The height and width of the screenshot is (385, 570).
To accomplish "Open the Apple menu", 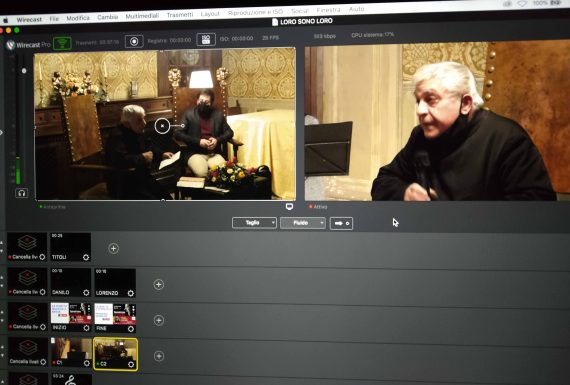I will pos(5,20).
